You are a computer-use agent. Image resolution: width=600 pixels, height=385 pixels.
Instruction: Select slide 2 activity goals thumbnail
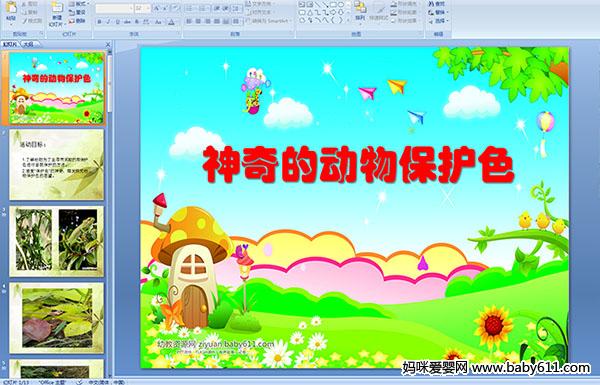(x=57, y=165)
